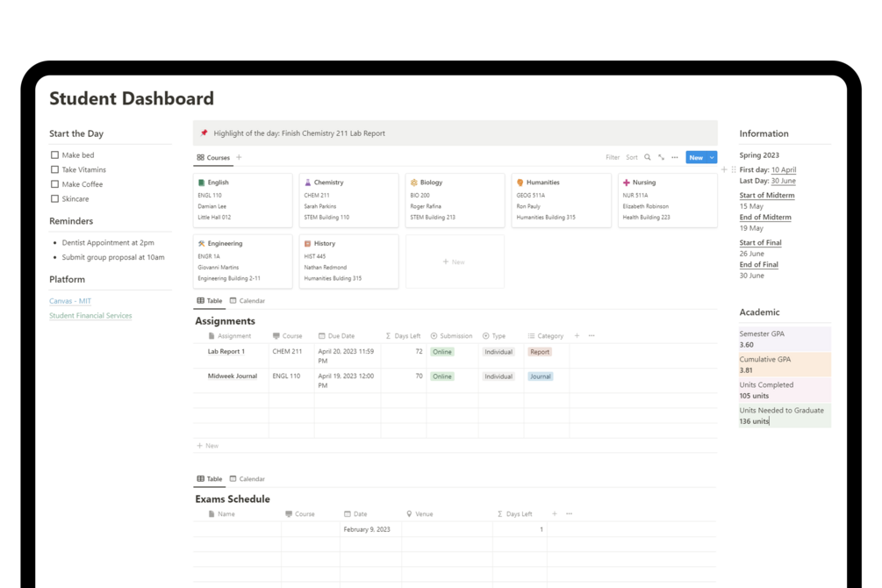This screenshot has height=588, width=882.
Task: Open Student Financial Services link
Action: (x=90, y=316)
